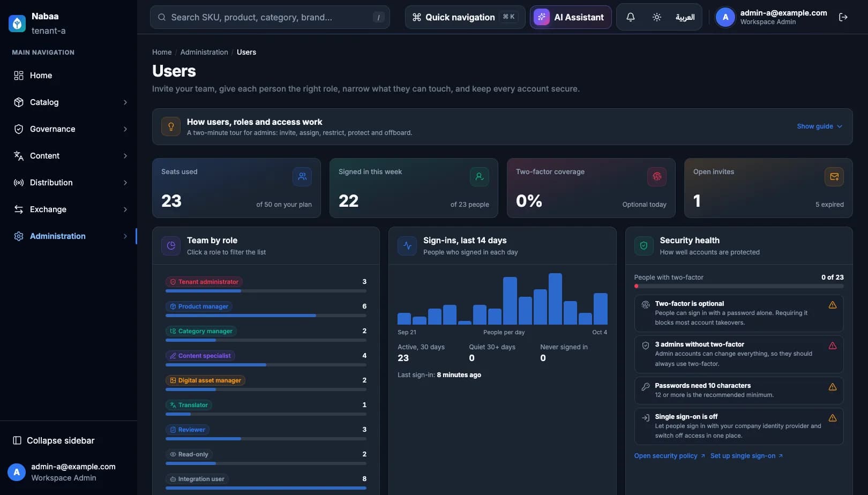
Task: Switch theme with the sun icon
Action: pos(657,17)
